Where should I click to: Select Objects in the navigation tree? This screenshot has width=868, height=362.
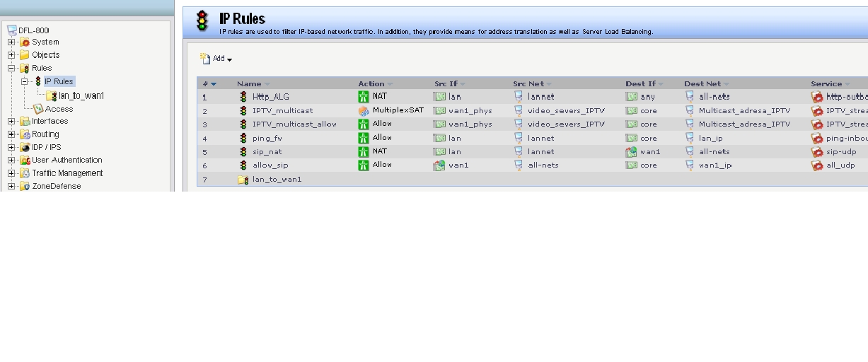(46, 54)
